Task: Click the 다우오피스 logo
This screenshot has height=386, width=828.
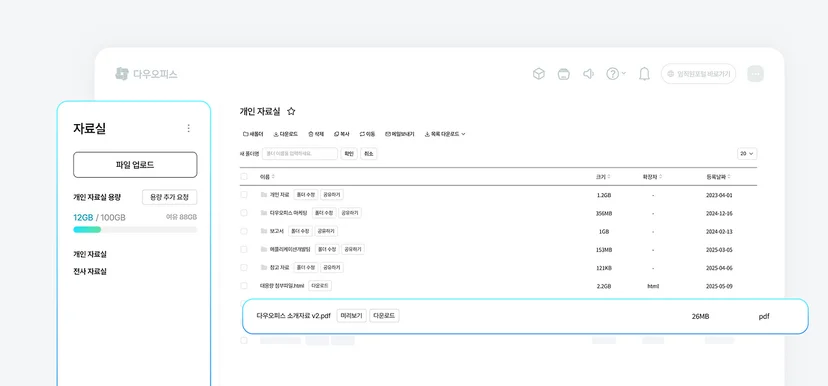Action: (x=146, y=74)
